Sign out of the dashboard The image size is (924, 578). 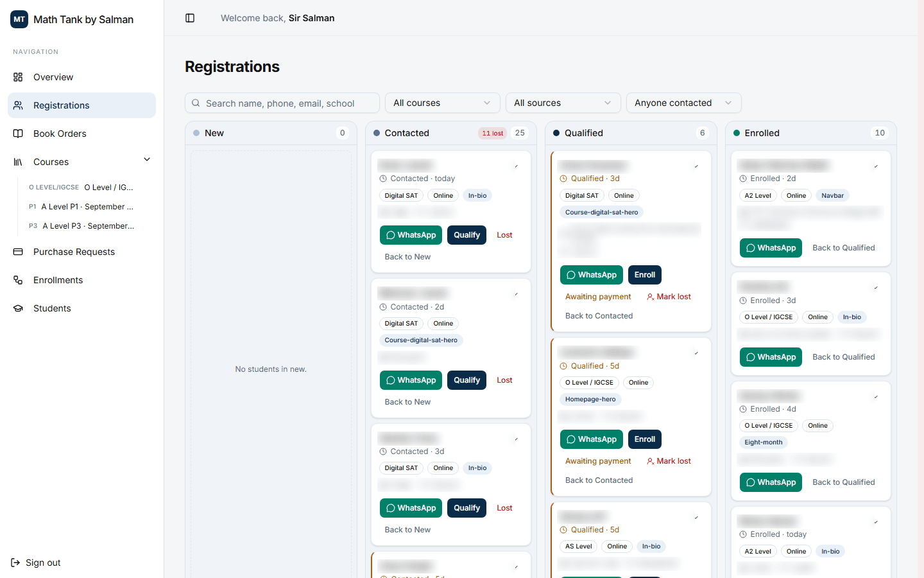click(x=36, y=563)
